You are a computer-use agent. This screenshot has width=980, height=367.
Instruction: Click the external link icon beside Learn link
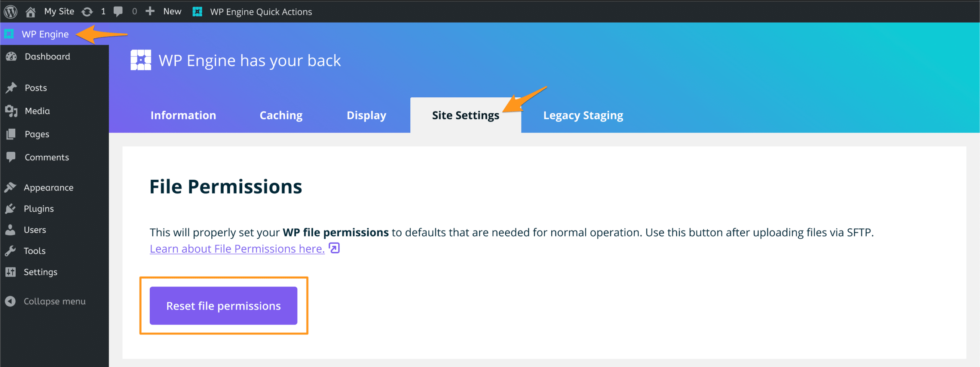click(334, 248)
